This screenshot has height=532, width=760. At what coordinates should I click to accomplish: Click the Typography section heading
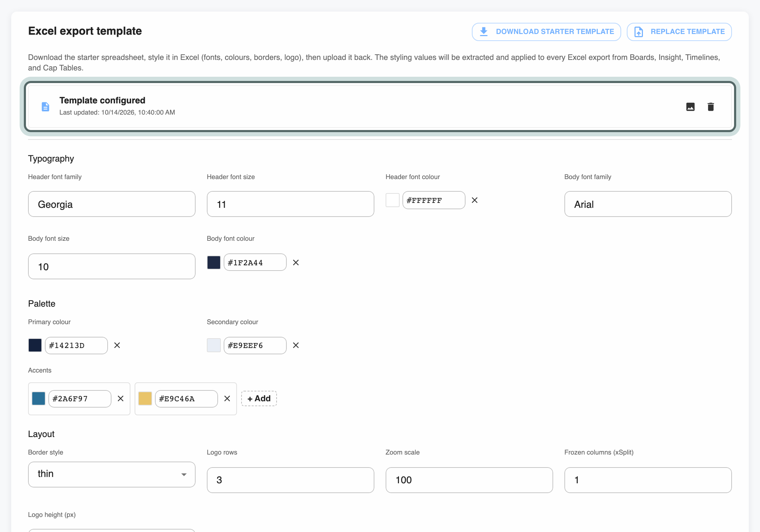pos(51,159)
